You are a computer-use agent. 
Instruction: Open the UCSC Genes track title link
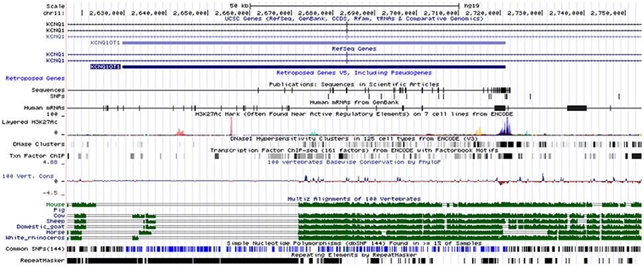pos(354,19)
